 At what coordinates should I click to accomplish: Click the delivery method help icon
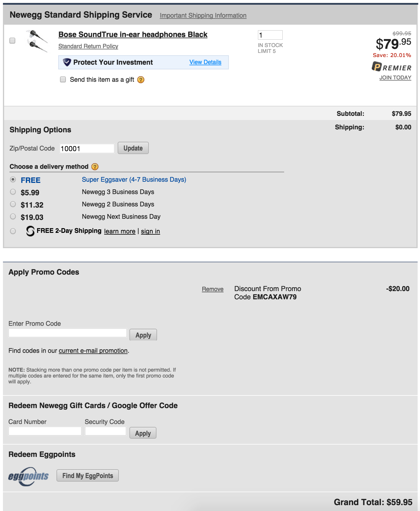[95, 167]
